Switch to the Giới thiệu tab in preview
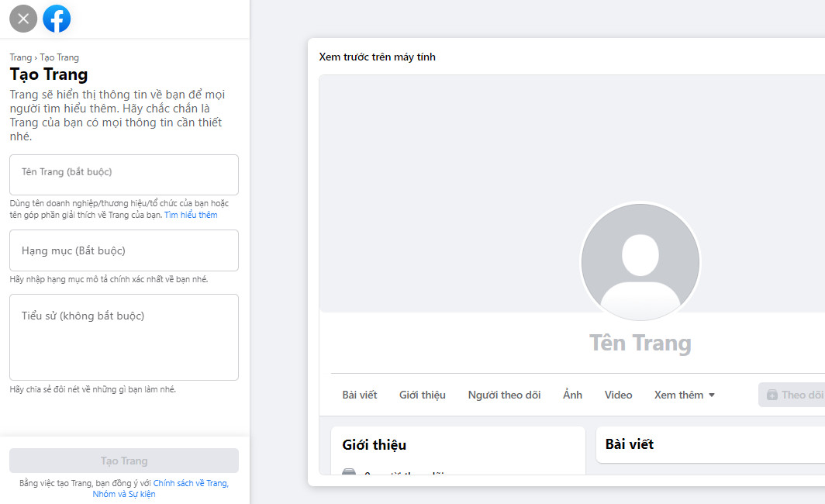 pos(423,395)
